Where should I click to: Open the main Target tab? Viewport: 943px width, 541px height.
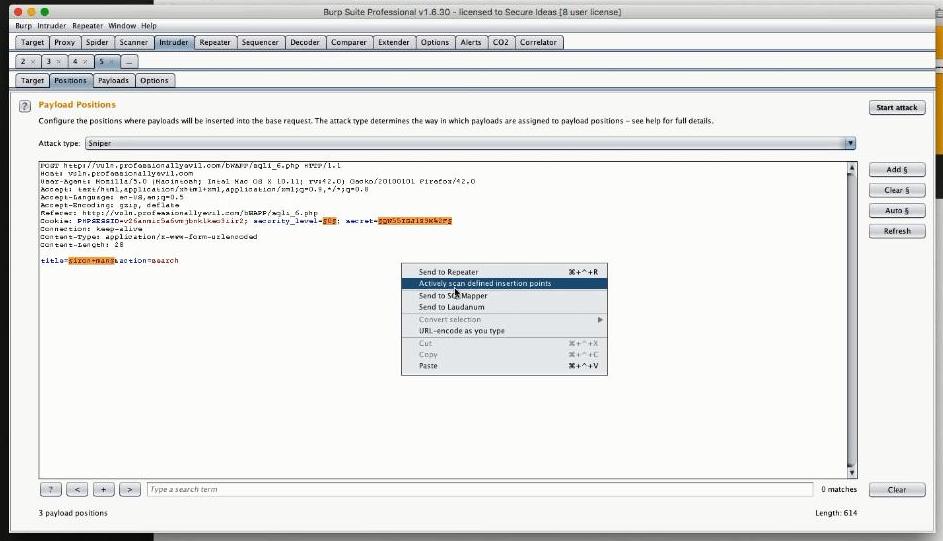(32, 42)
